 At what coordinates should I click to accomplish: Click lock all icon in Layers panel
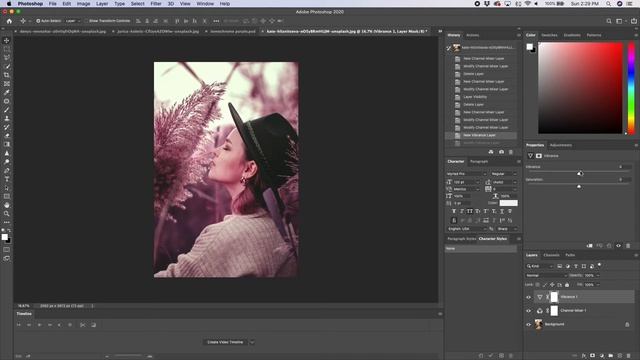pyautogui.click(x=567, y=284)
